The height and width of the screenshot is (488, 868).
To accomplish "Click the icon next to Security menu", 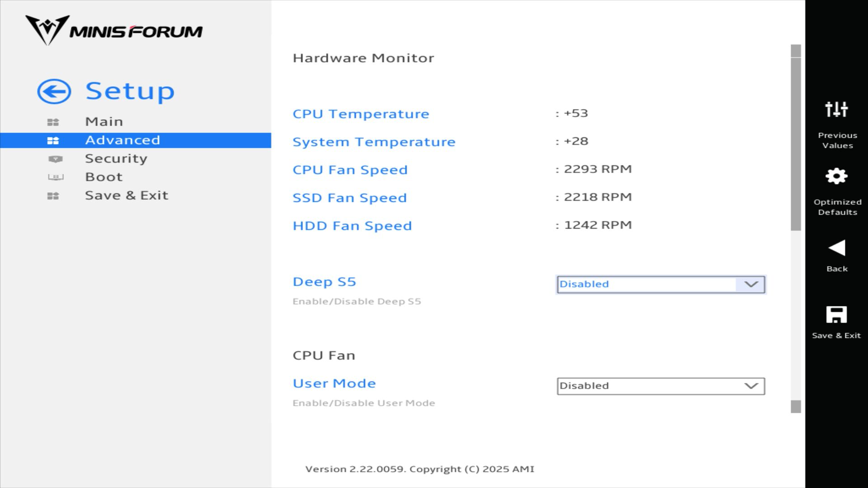I will point(55,159).
